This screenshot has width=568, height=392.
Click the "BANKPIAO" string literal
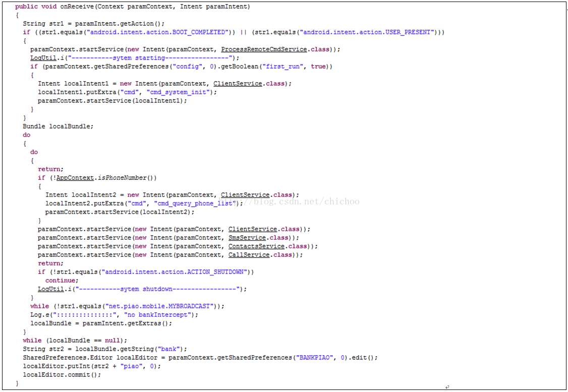click(x=314, y=358)
